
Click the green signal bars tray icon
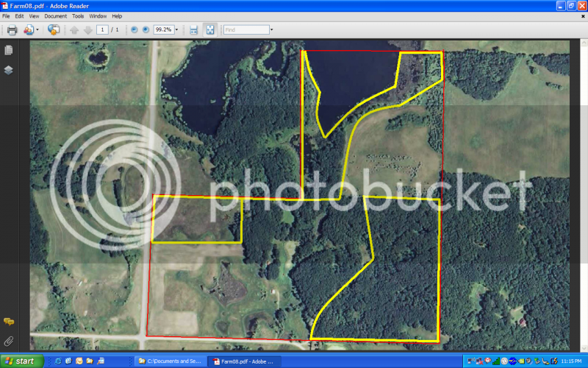coord(496,361)
